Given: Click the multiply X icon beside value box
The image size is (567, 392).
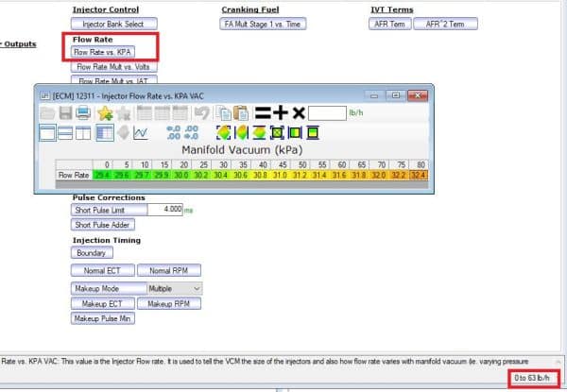Looking at the screenshot, I should [x=299, y=113].
